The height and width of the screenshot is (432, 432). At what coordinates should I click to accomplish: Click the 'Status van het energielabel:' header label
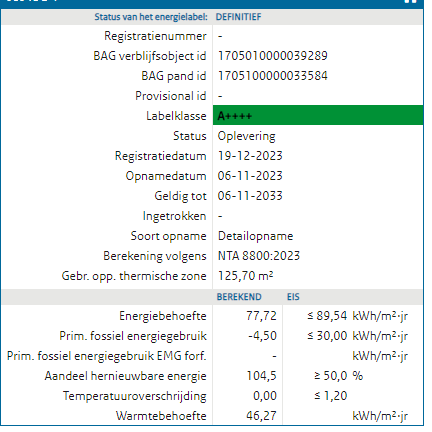tap(151, 17)
